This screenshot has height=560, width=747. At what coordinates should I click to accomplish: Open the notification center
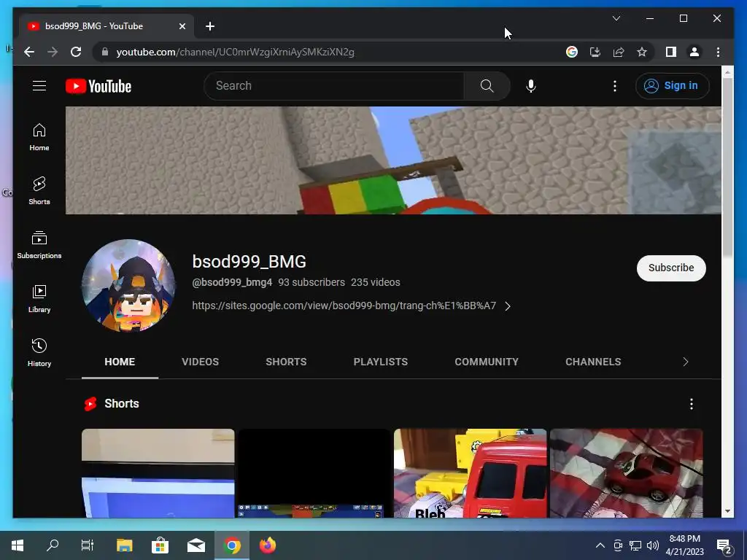pyautogui.click(x=724, y=546)
